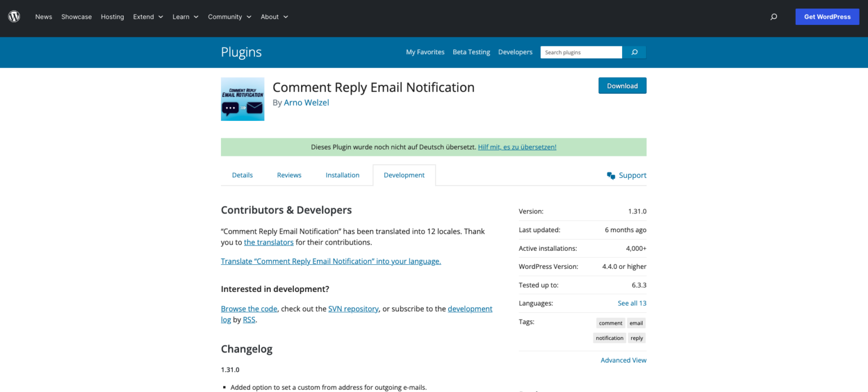The image size is (868, 392).
Task: Expand the Community menu chevron
Action: [x=249, y=16]
